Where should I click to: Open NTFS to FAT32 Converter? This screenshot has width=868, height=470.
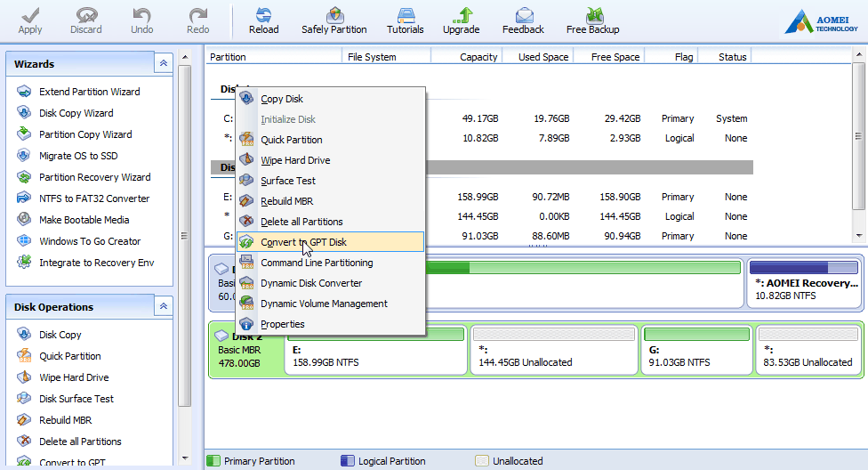(94, 199)
